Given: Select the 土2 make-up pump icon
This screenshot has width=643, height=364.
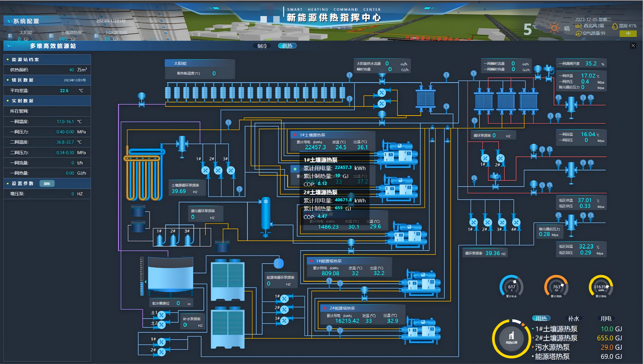Looking at the screenshot, I should point(162,324).
